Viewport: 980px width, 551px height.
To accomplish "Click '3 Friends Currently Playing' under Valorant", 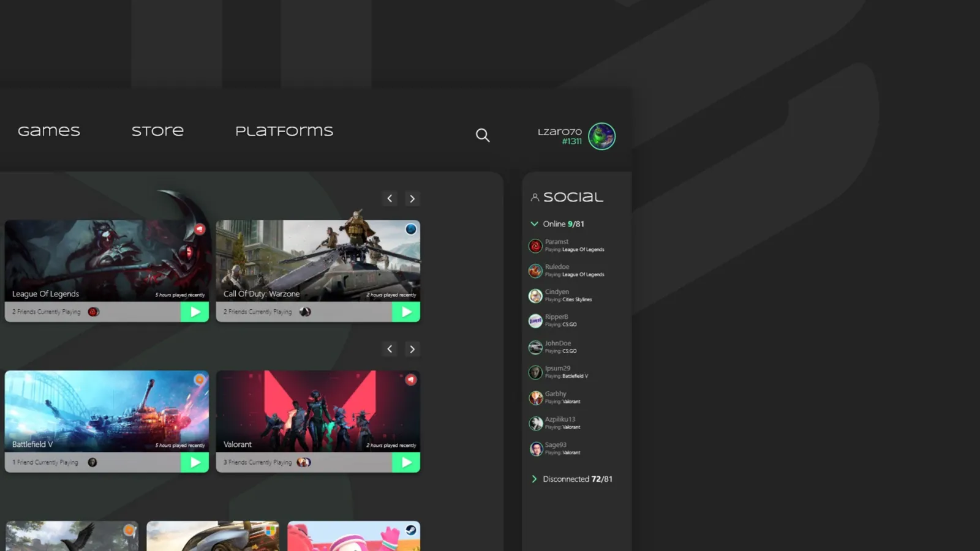I will click(x=257, y=462).
